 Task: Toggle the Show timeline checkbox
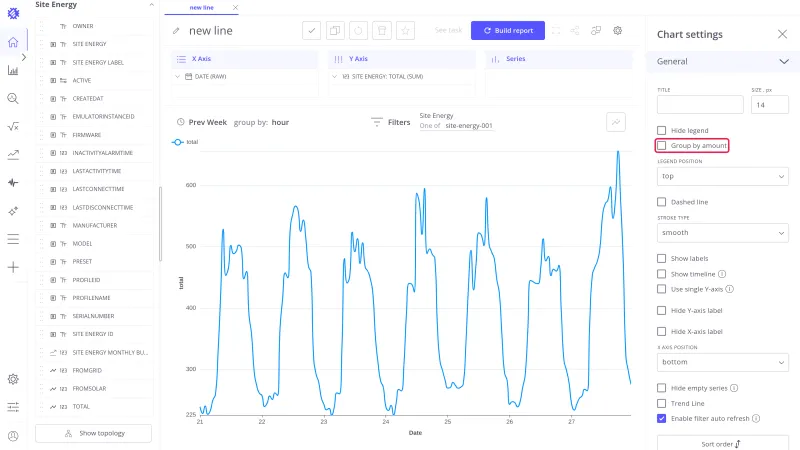(x=661, y=274)
